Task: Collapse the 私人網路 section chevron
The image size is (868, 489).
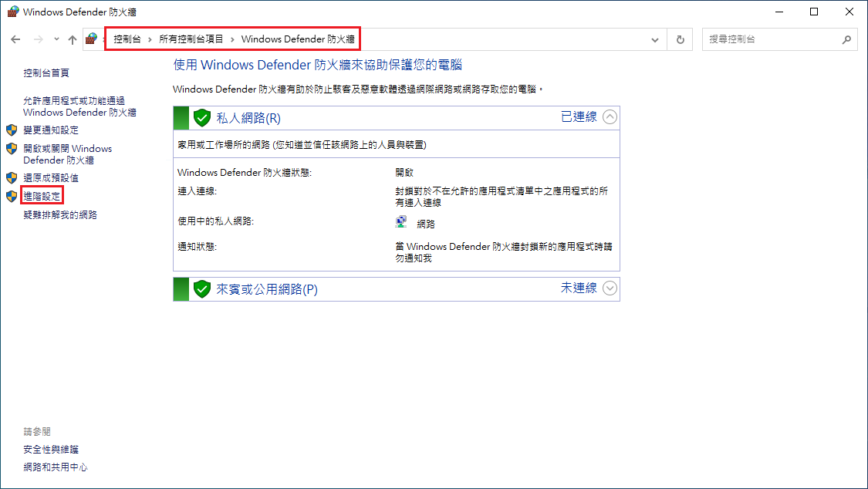Action: click(610, 117)
